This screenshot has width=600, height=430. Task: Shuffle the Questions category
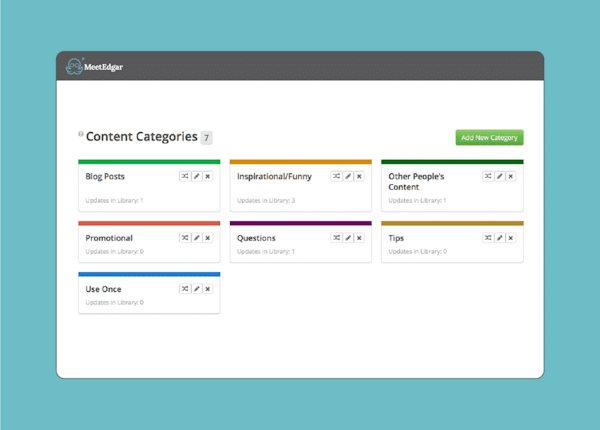click(336, 238)
